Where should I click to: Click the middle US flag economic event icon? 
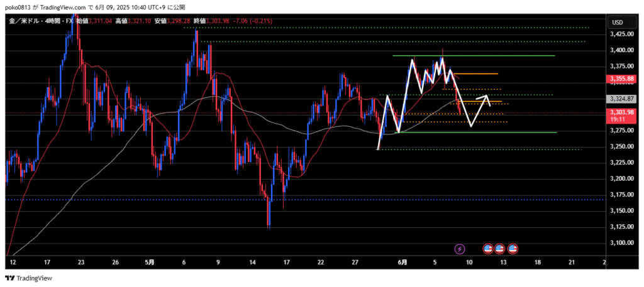coord(500,249)
